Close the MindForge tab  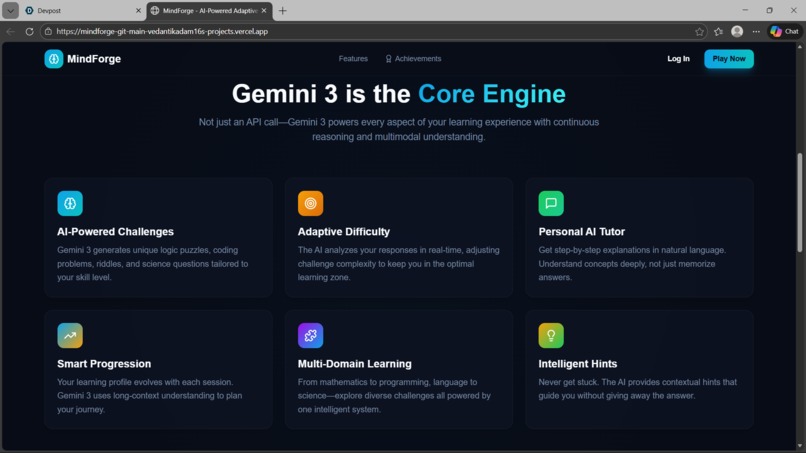(x=264, y=10)
